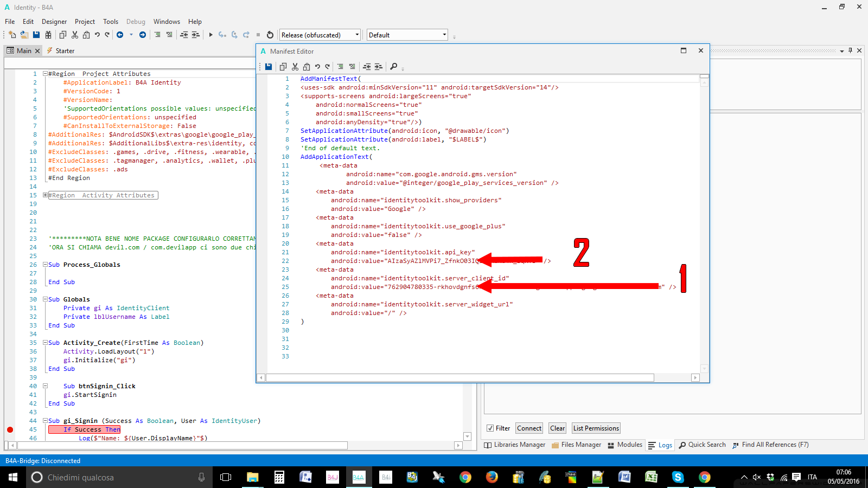Collapse Sub gi_Signin block
This screenshot has height=488, width=868.
coord(46,421)
